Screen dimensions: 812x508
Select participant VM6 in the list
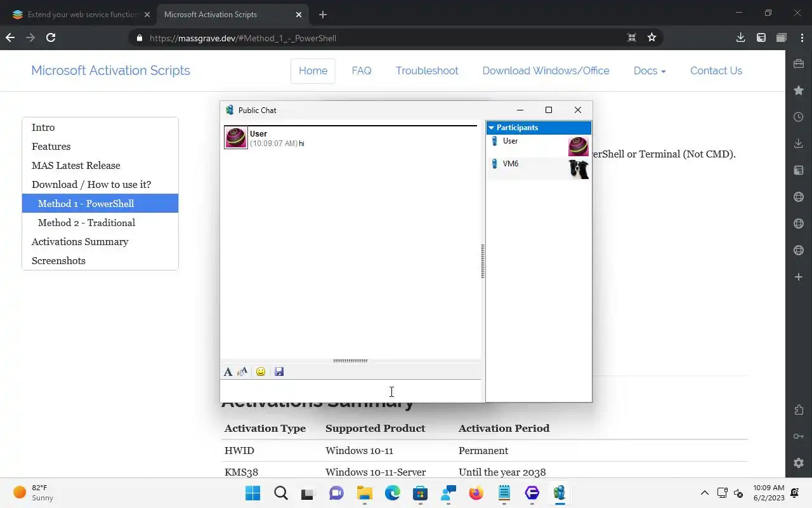[539, 169]
